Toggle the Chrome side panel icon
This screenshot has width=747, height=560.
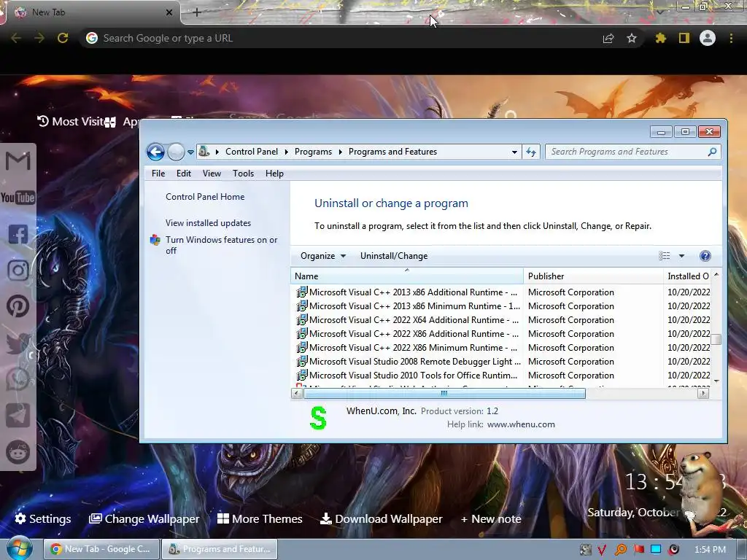click(684, 38)
